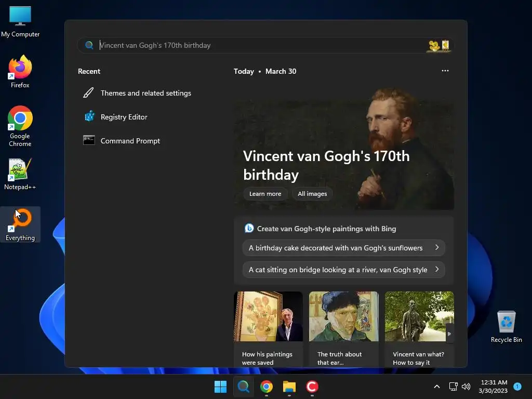Click the Command Prompt console icon
The height and width of the screenshot is (399, 532).
[89, 140]
